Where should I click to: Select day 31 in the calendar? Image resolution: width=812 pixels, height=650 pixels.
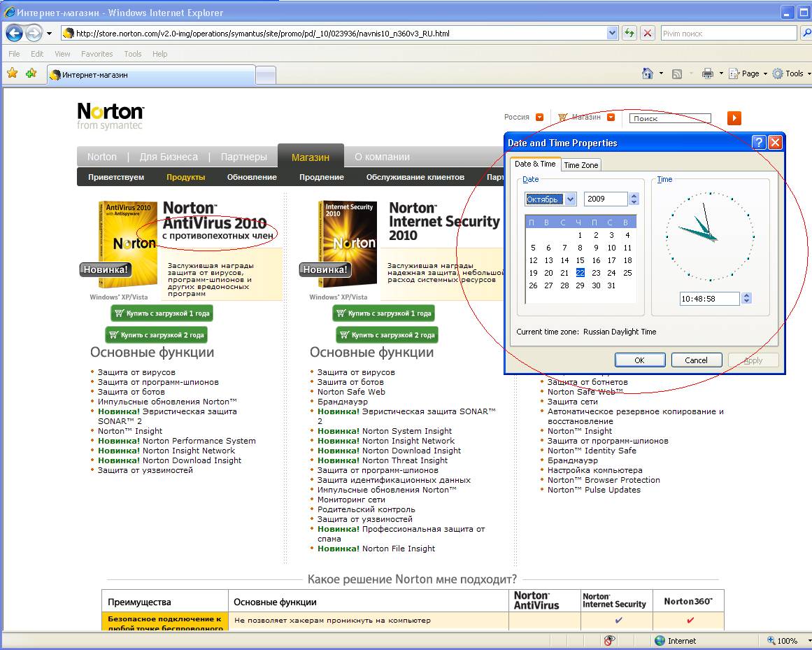pos(611,286)
